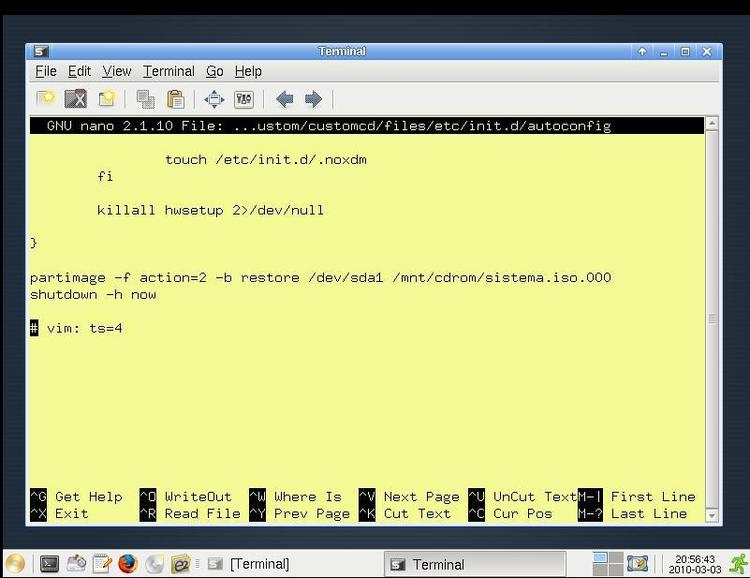Screen dimensions: 750x578
Task: Launch the e2 file manager from panel
Action: coord(180,564)
